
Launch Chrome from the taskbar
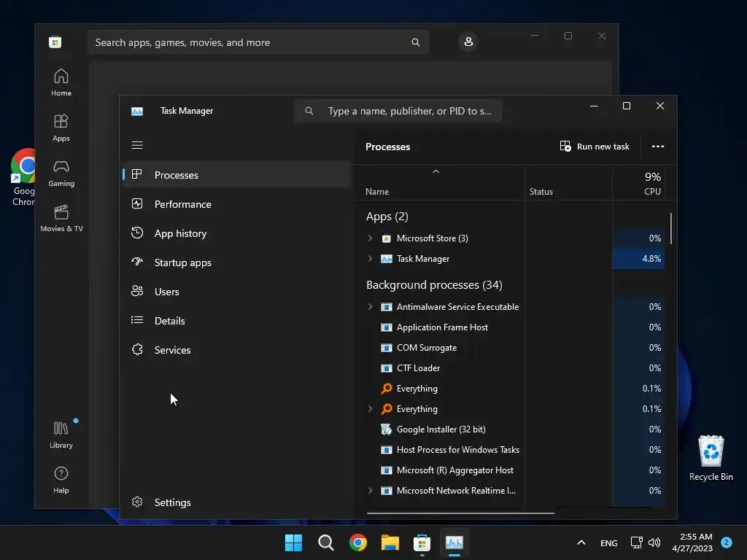(357, 542)
